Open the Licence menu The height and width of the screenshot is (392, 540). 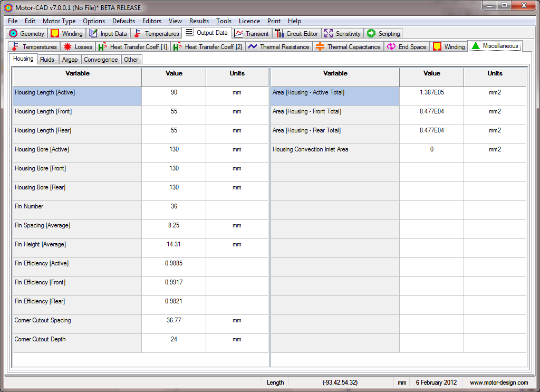tap(249, 21)
